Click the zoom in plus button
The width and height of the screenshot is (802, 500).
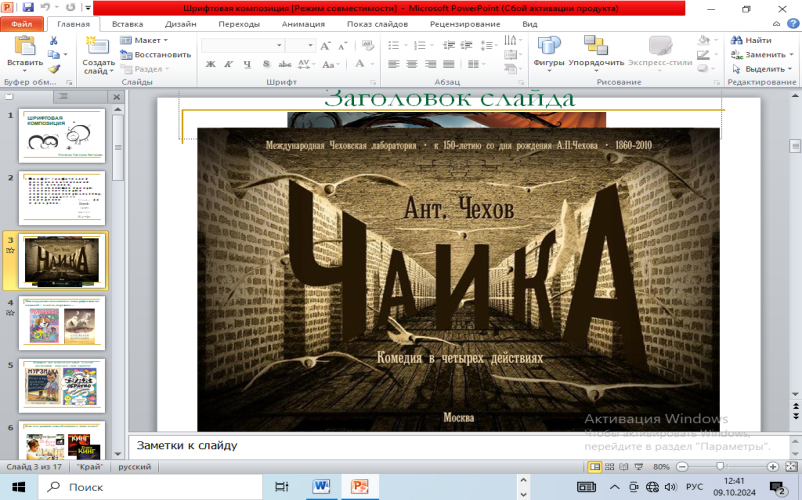pos(773,467)
